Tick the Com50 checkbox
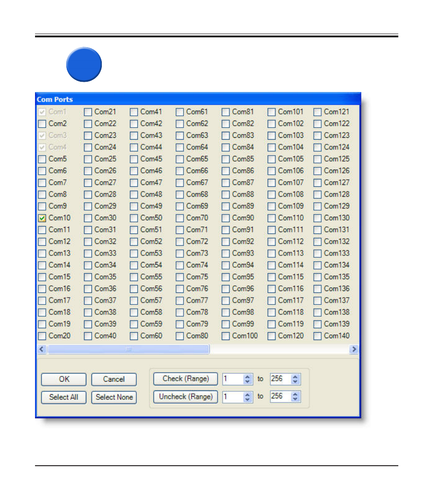This screenshot has width=445, height=504. click(134, 218)
